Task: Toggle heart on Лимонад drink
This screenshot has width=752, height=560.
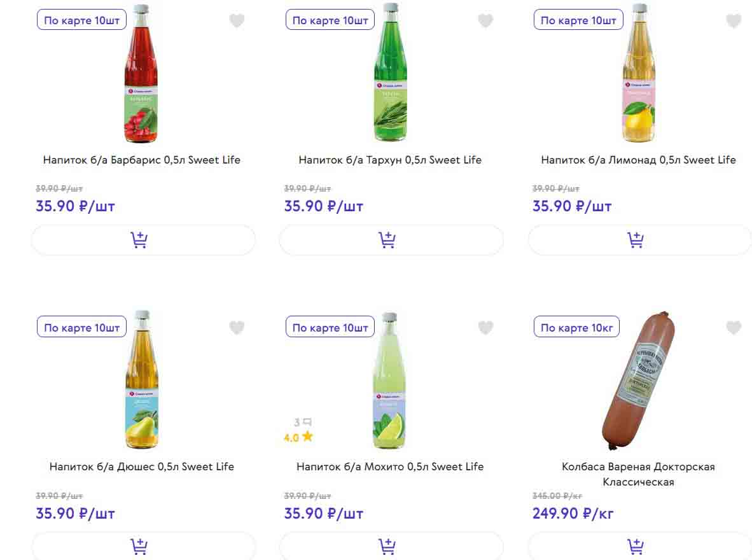Action: click(734, 21)
